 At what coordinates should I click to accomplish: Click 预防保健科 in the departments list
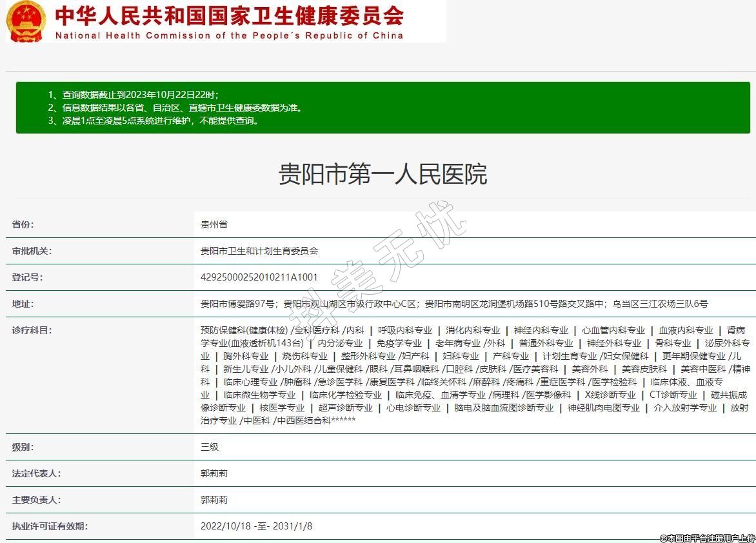[223, 330]
